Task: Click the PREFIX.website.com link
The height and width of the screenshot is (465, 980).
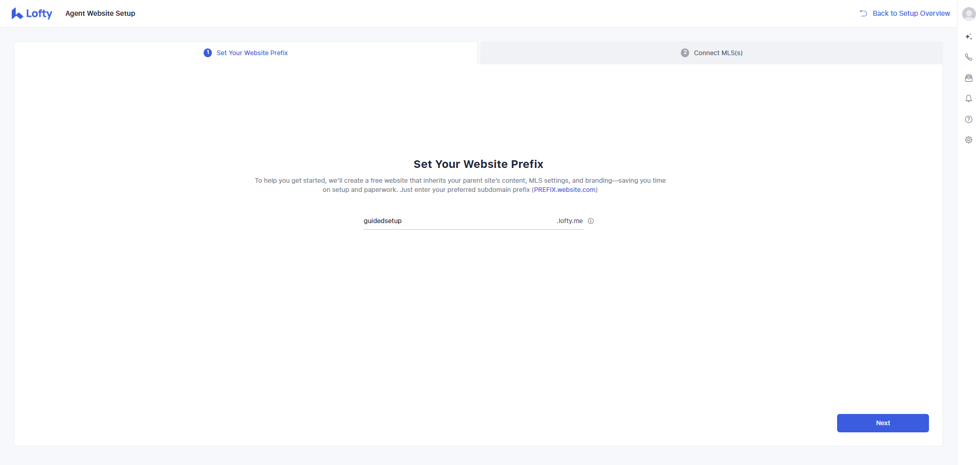Action: [565, 189]
